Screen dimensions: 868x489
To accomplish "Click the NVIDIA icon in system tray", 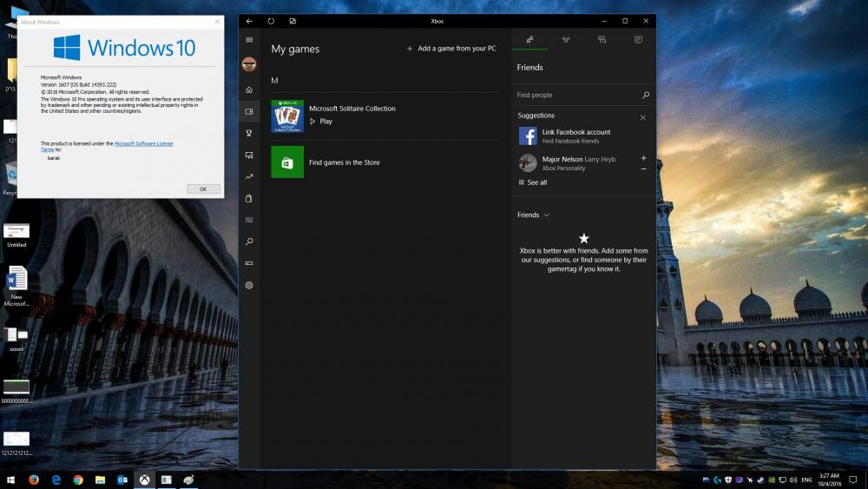I will [771, 480].
